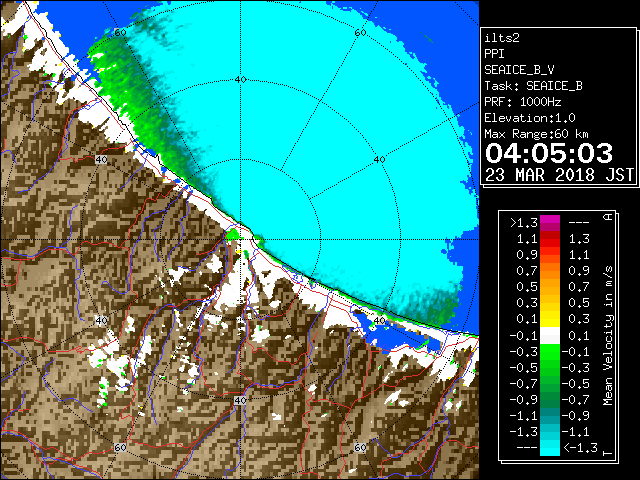Pick the cyan swatch beside "<-1.3"
Viewport: 640px width, 480px height.
pos(550,448)
